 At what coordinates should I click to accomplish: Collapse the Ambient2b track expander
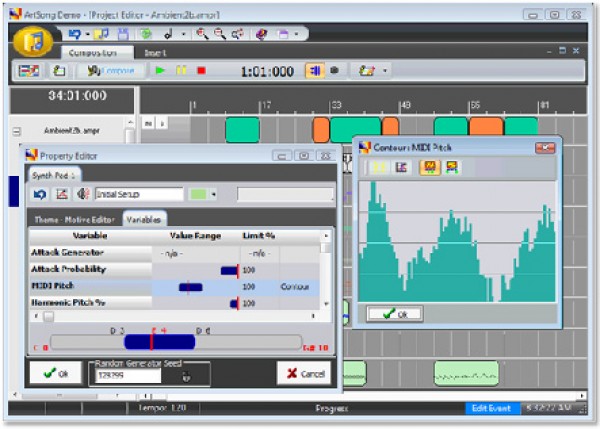coord(16,131)
